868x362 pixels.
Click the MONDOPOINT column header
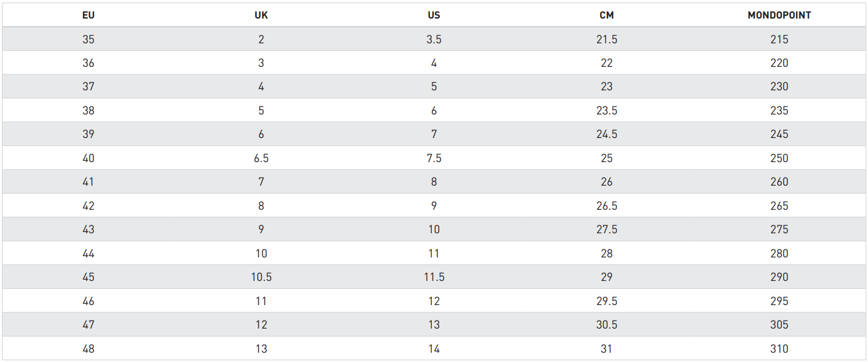point(780,15)
